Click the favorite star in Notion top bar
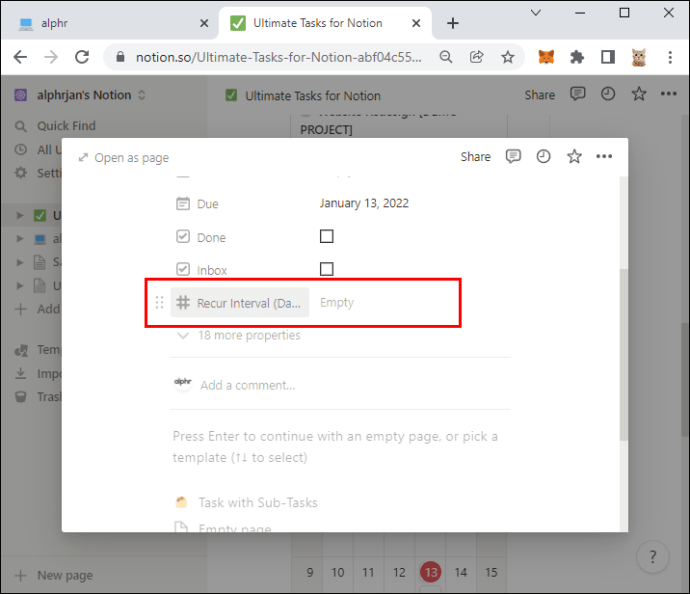Screen dimensions: 690x594 click(639, 94)
